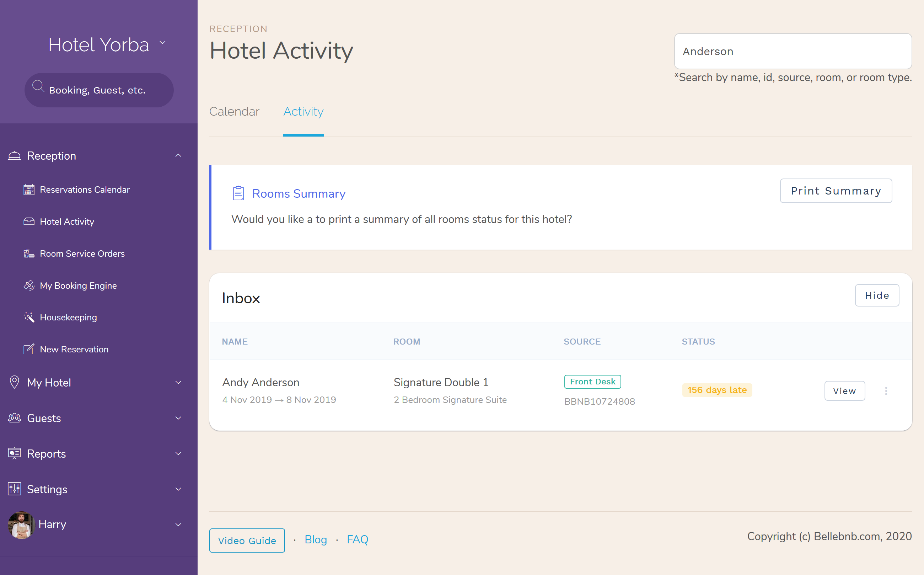Click the three-dot menu for Andy Anderson
Image resolution: width=924 pixels, height=575 pixels.
click(886, 390)
